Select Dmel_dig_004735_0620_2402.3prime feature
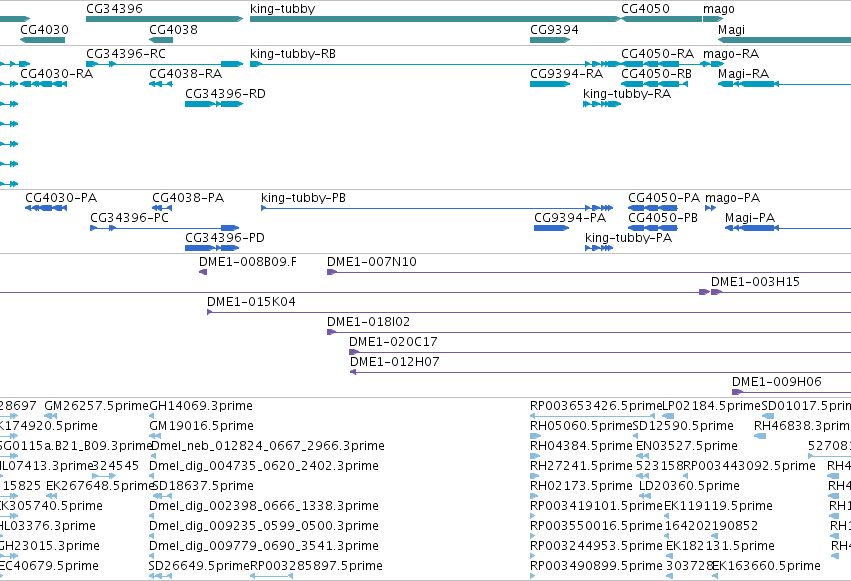Screen dimensions: 851x581 point(151,476)
